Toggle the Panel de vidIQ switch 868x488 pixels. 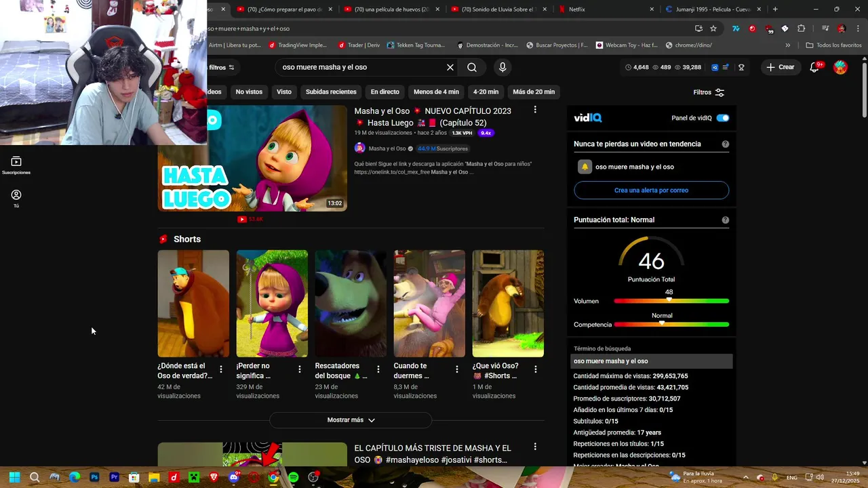tap(723, 118)
